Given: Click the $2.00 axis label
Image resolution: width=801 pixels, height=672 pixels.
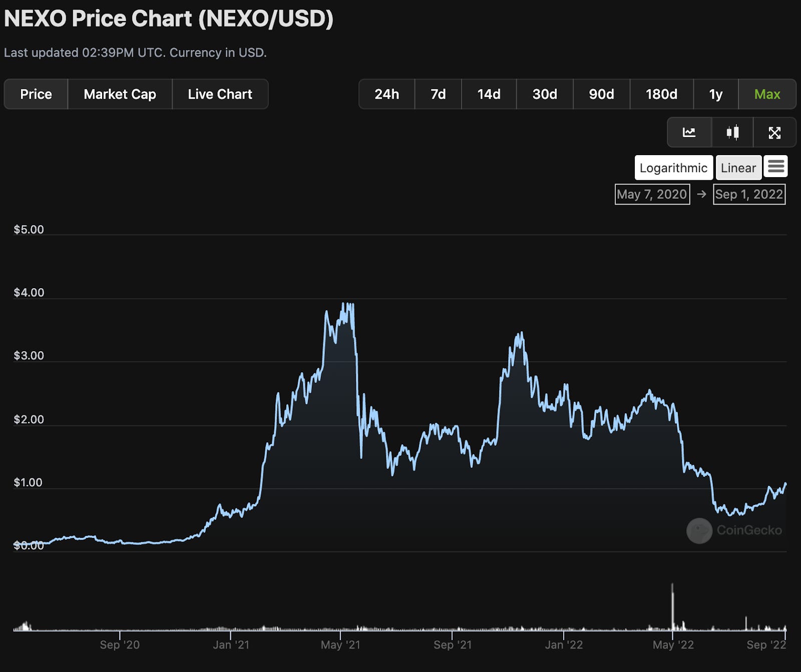Looking at the screenshot, I should [29, 420].
